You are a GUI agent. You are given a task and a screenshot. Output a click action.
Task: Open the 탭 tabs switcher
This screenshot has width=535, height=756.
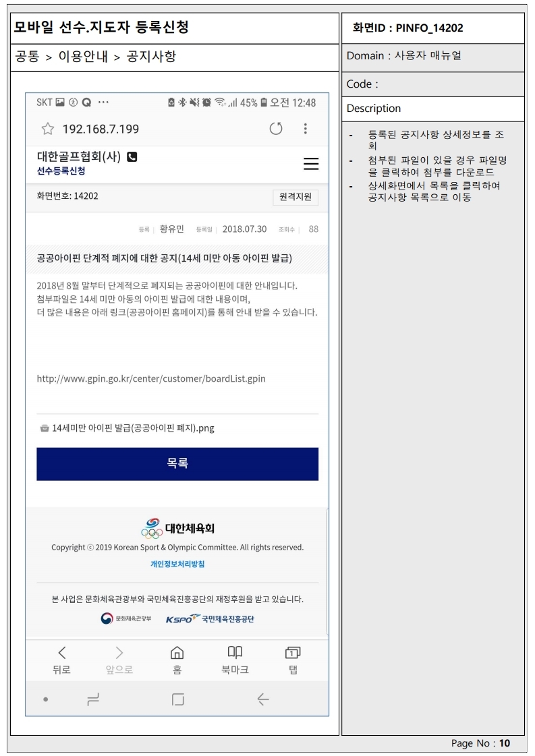pyautogui.click(x=293, y=660)
